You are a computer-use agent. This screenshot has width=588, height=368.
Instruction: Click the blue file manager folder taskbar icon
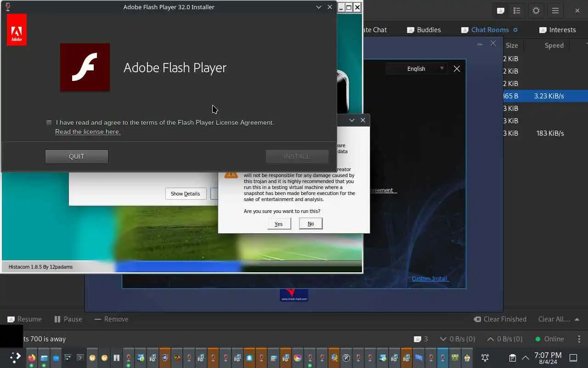pos(44,357)
